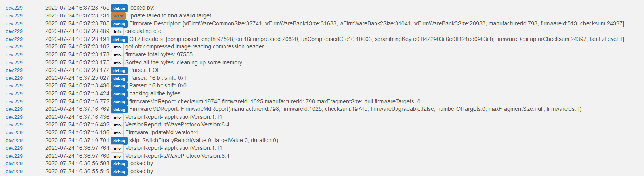The width and height of the screenshot is (644, 176).
Task: Click debug badge beside packing all the bytes
Action: [119, 94]
